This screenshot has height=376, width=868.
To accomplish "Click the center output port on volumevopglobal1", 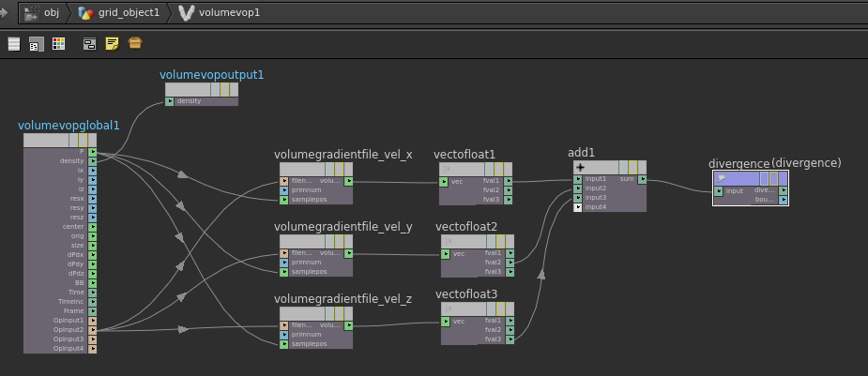I will click(x=93, y=227).
